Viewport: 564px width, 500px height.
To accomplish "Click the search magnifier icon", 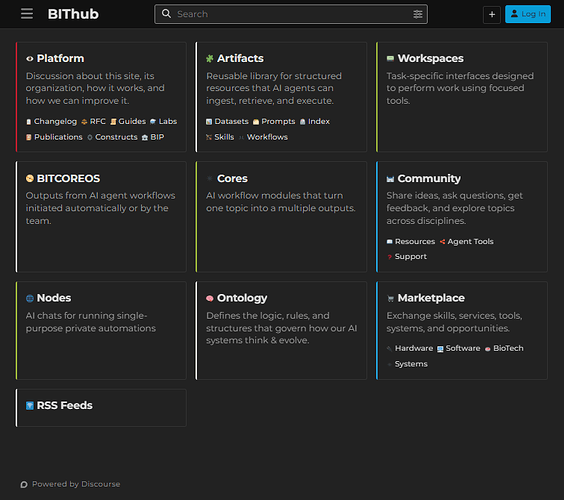I will click(166, 14).
